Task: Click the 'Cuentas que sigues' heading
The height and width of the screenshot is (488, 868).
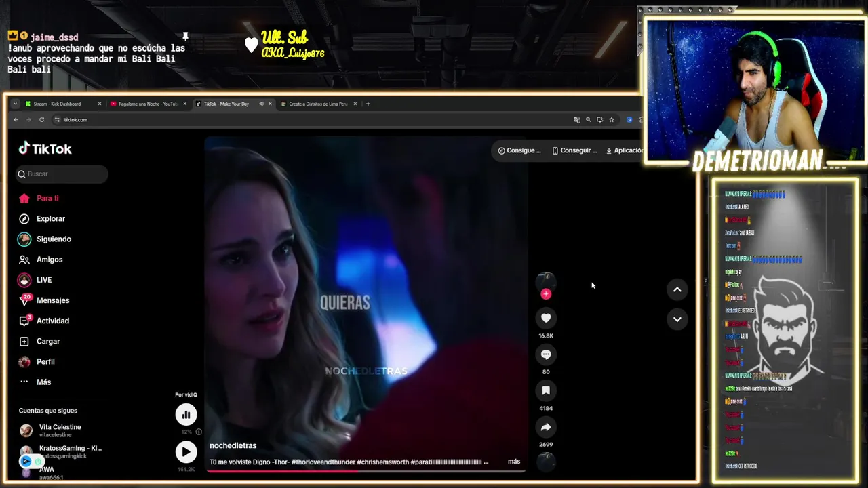Action: click(x=48, y=411)
